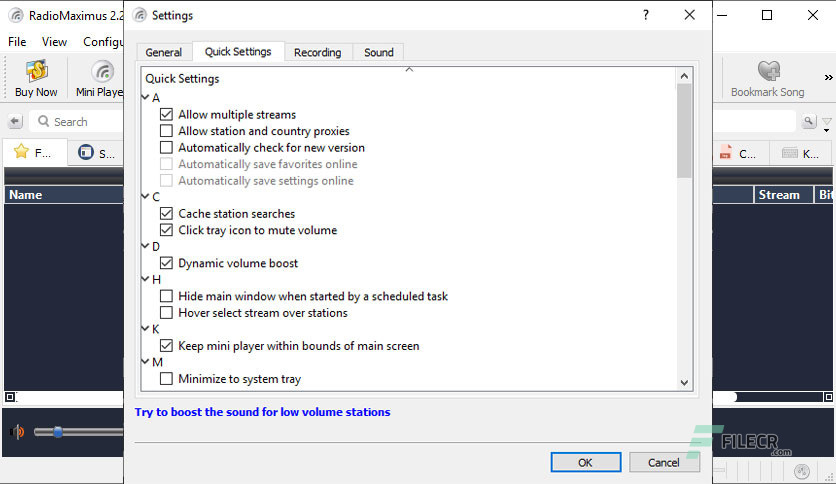
Task: Click the Name column header
Action: [x=64, y=195]
